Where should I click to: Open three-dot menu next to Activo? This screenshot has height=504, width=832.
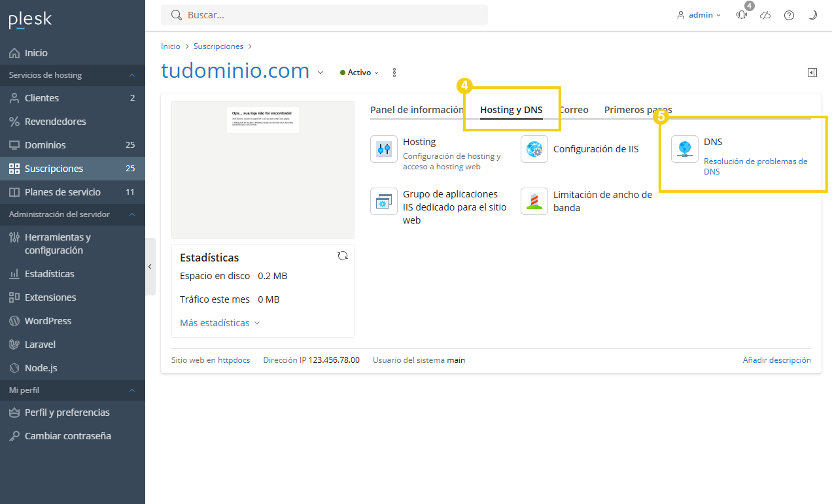pos(394,73)
